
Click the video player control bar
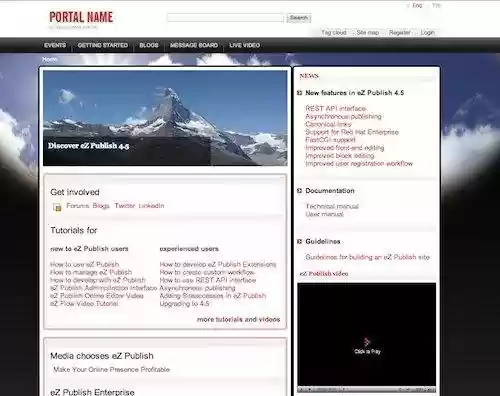367,389
